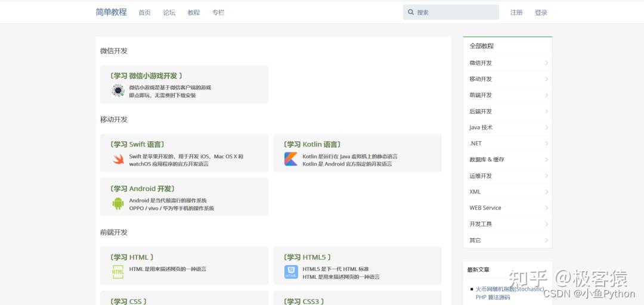Click the magnifier icon in search box
This screenshot has width=644, height=305.
point(411,13)
